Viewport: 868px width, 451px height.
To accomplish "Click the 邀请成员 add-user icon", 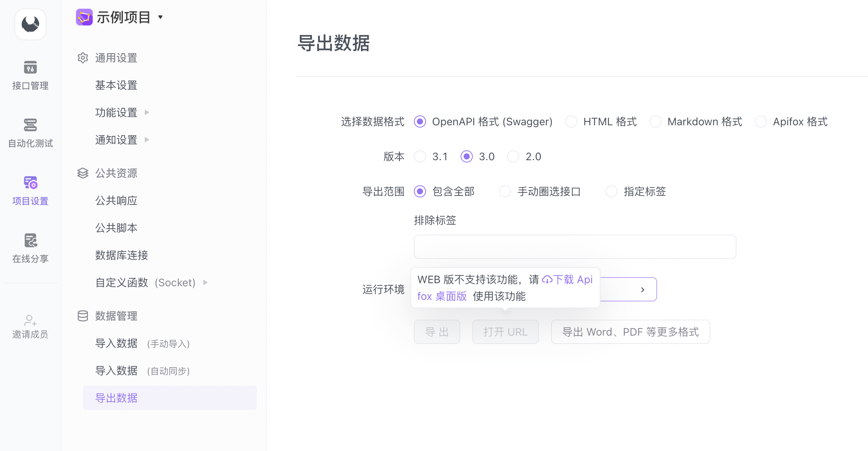I will click(30, 321).
